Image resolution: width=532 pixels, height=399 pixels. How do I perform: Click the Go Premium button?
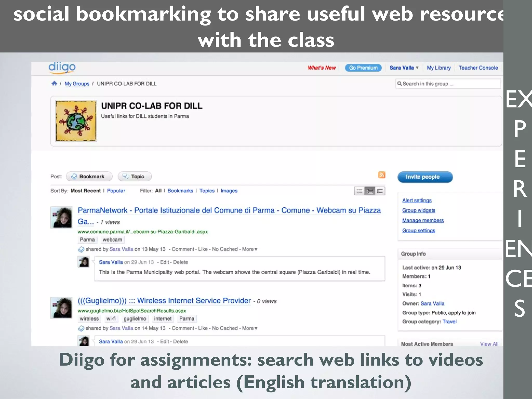[363, 68]
